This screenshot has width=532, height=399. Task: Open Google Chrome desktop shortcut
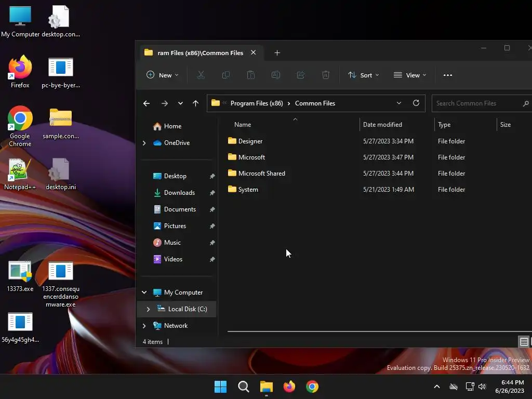click(20, 126)
